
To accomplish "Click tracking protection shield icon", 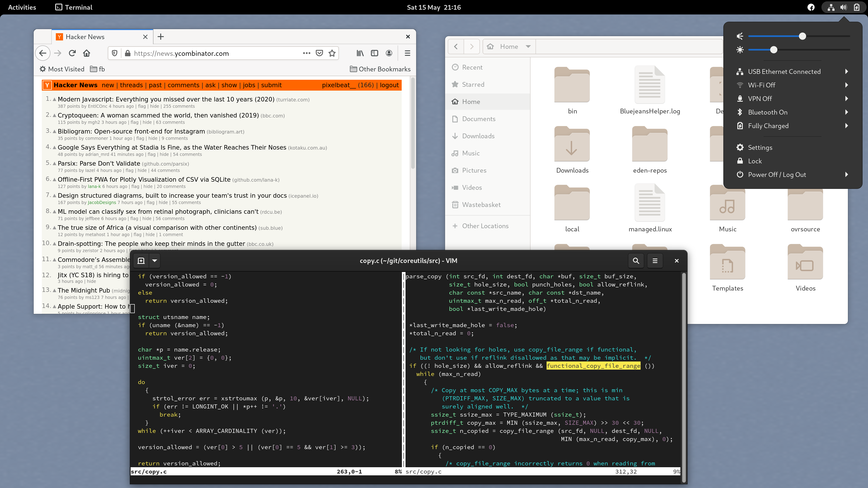I will [115, 53].
